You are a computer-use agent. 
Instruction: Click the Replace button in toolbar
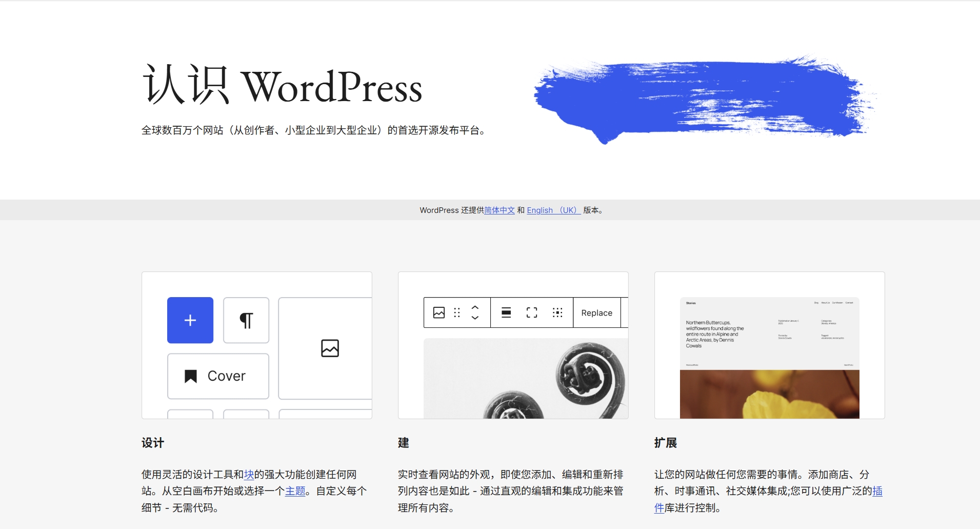(x=596, y=312)
